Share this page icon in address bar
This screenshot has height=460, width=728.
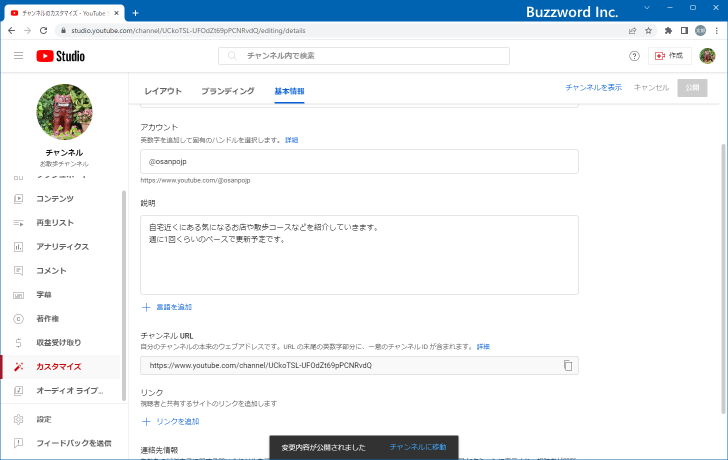[x=632, y=31]
